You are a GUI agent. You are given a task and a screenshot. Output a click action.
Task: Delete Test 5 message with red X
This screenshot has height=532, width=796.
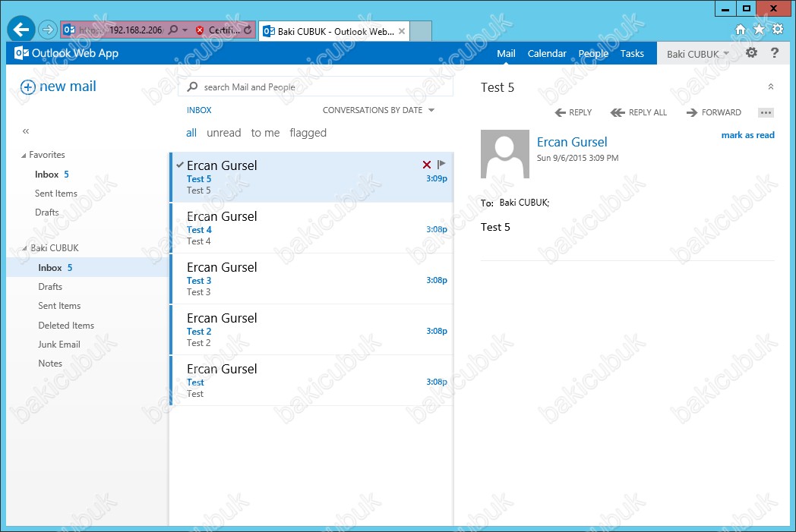[426, 165]
